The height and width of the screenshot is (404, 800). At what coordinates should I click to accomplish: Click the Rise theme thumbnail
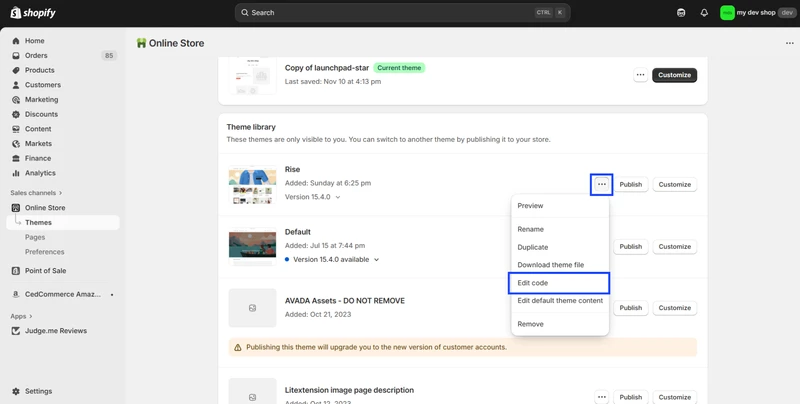[x=253, y=185]
